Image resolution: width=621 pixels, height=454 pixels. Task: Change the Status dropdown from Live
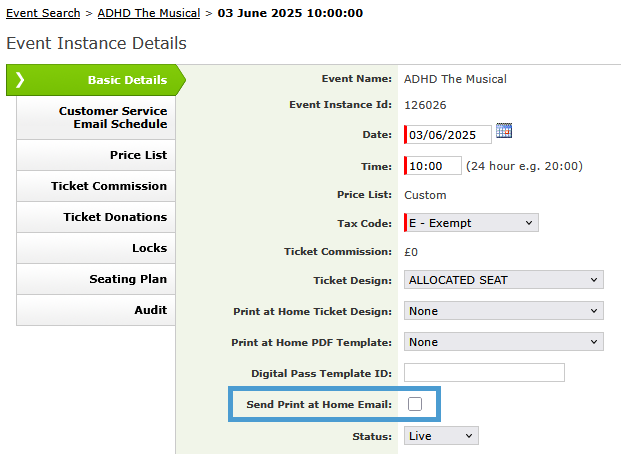pyautogui.click(x=441, y=436)
